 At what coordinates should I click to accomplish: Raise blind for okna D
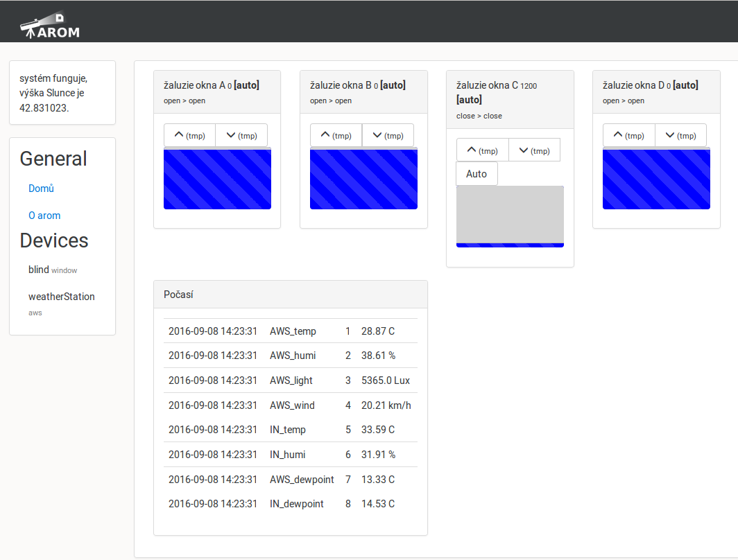628,135
